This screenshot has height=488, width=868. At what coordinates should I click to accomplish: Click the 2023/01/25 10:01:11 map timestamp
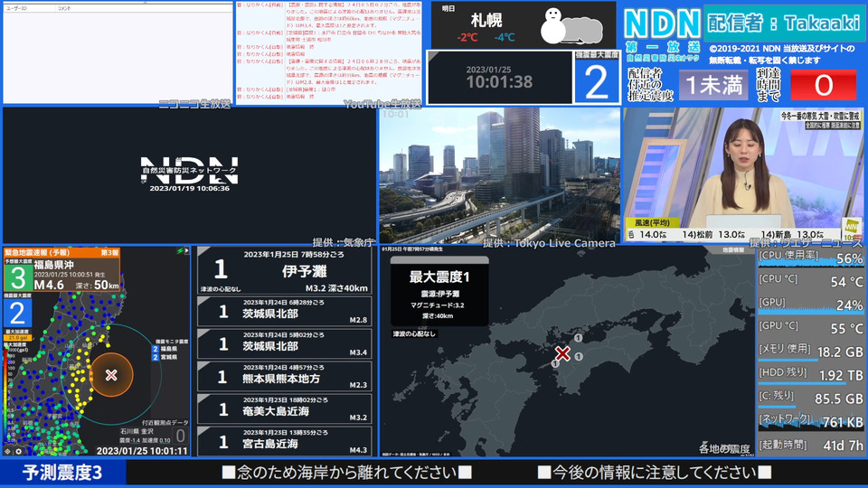pos(142,451)
